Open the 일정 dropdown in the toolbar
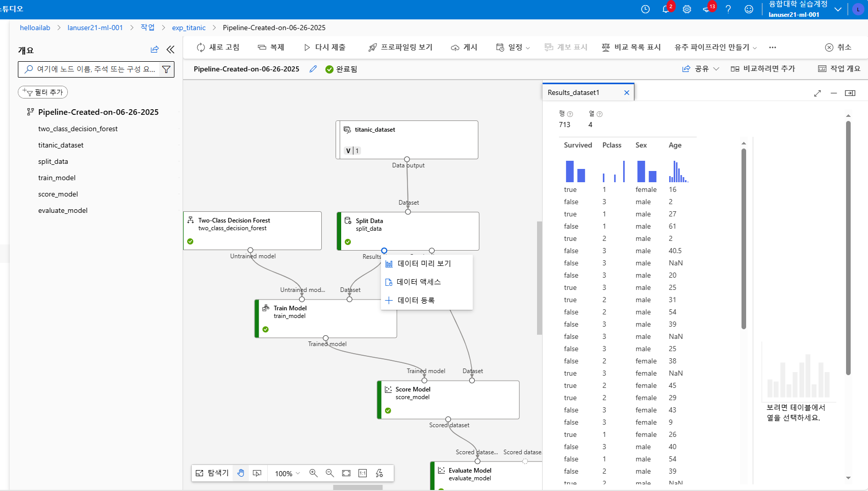 (528, 47)
